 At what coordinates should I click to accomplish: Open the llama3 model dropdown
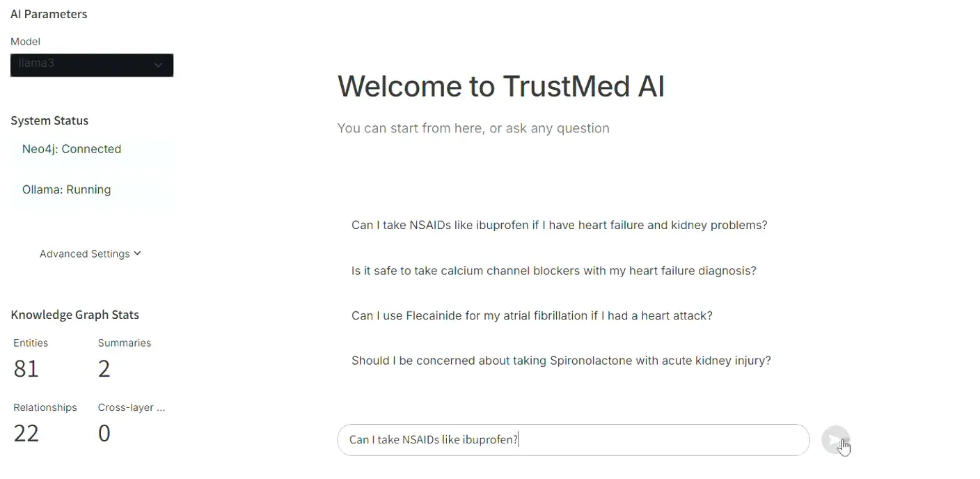92,65
